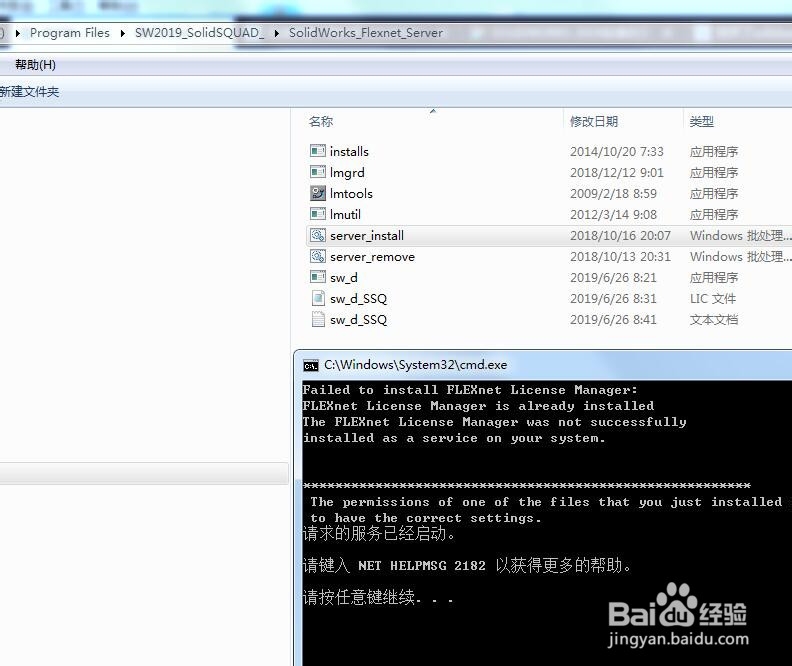
Task: Click the lmutil application icon
Action: (x=318, y=214)
